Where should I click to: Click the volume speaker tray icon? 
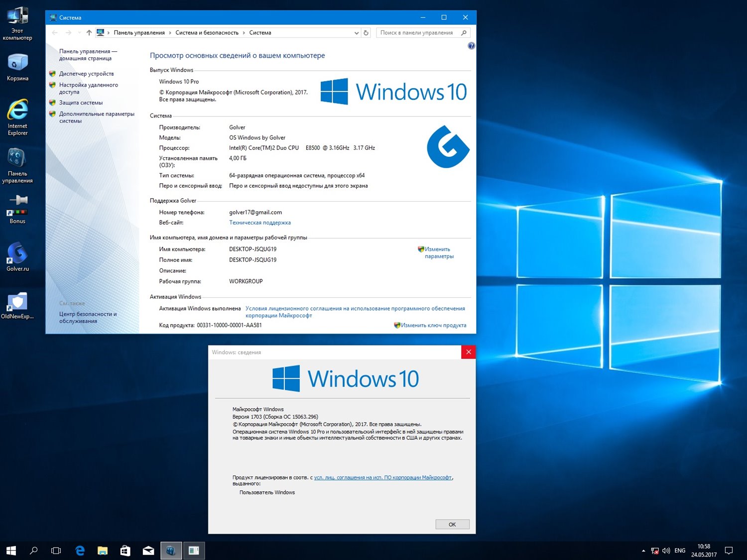666,551
